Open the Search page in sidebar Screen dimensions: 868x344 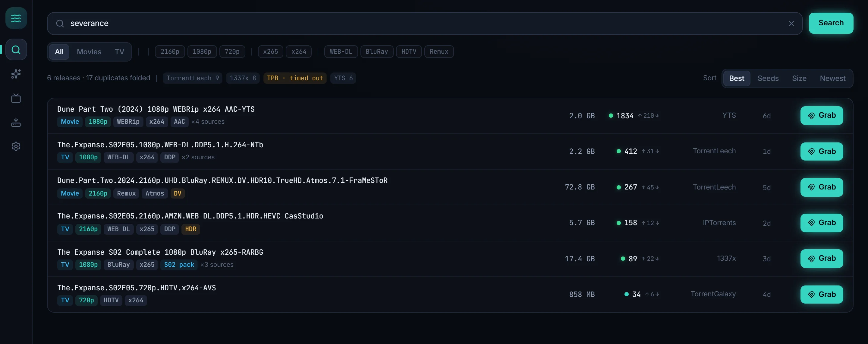click(16, 50)
